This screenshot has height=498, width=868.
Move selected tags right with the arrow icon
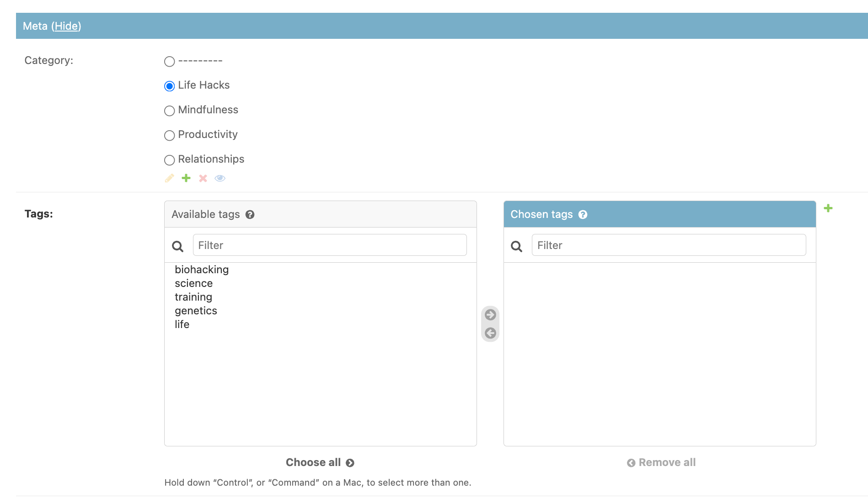coord(490,314)
